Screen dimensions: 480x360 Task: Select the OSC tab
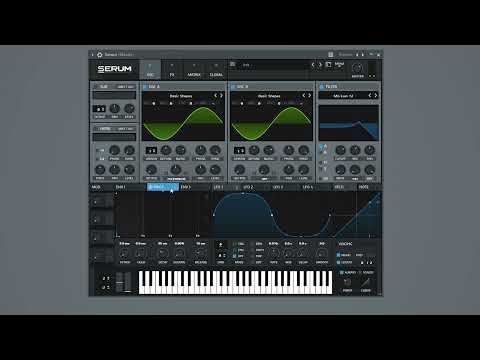click(150, 70)
